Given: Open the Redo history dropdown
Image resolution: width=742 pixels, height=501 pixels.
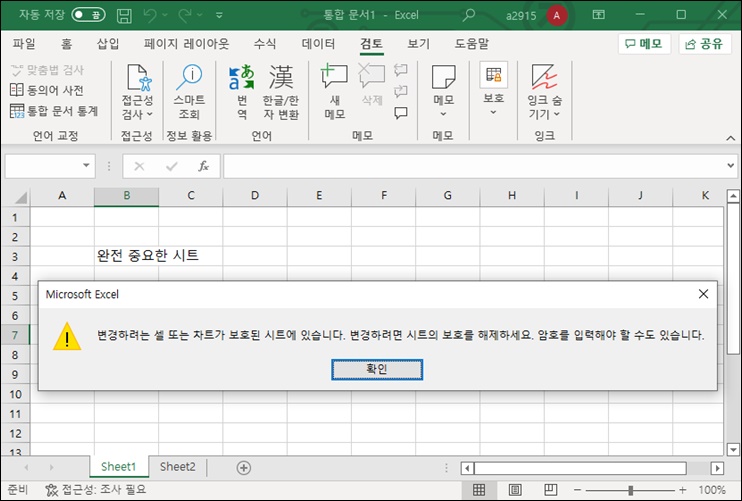Looking at the screenshot, I should [200, 15].
